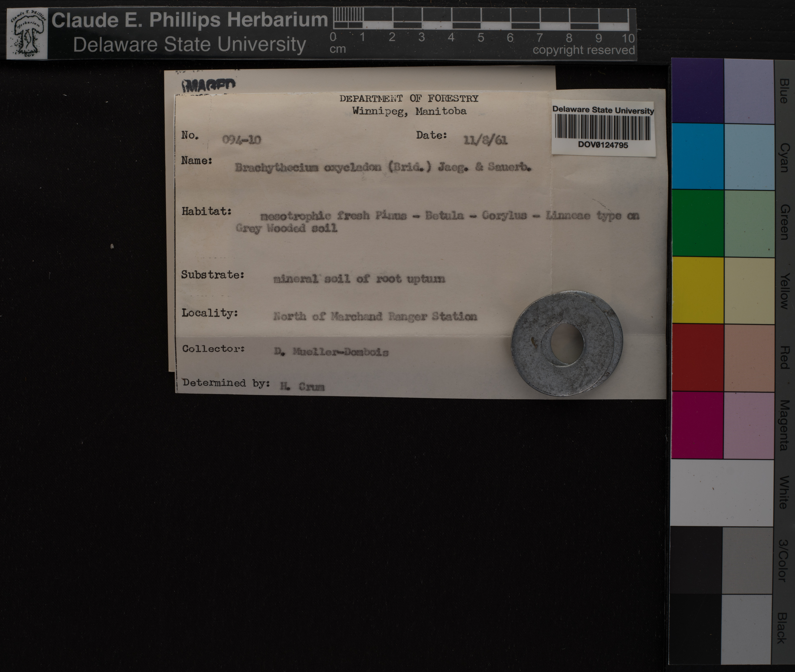Viewport: 795px width, 672px height.
Task: Click the collector name D. Mueller-Dombois
Action: coord(331,352)
